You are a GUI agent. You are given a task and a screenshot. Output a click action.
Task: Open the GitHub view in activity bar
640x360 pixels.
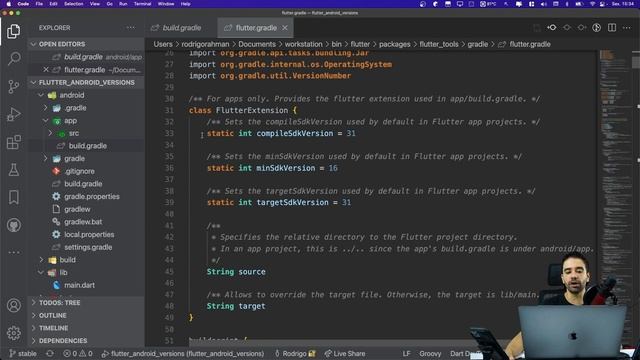[13, 225]
